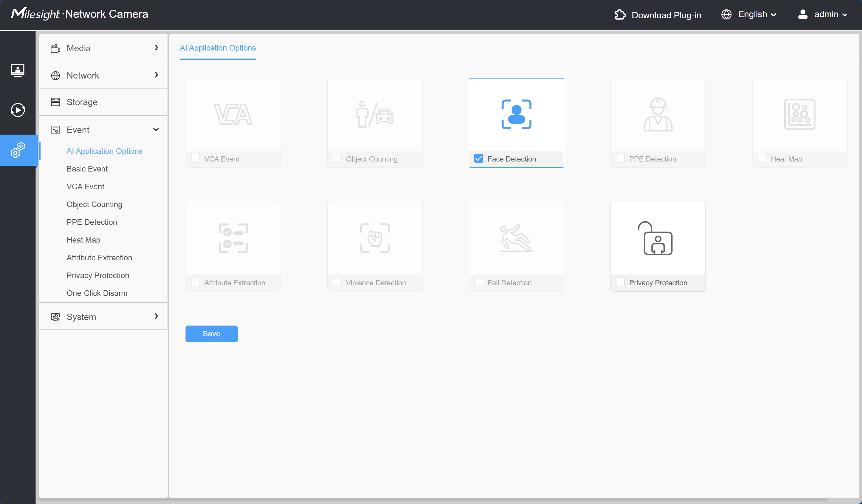Click the Save button

(x=211, y=334)
